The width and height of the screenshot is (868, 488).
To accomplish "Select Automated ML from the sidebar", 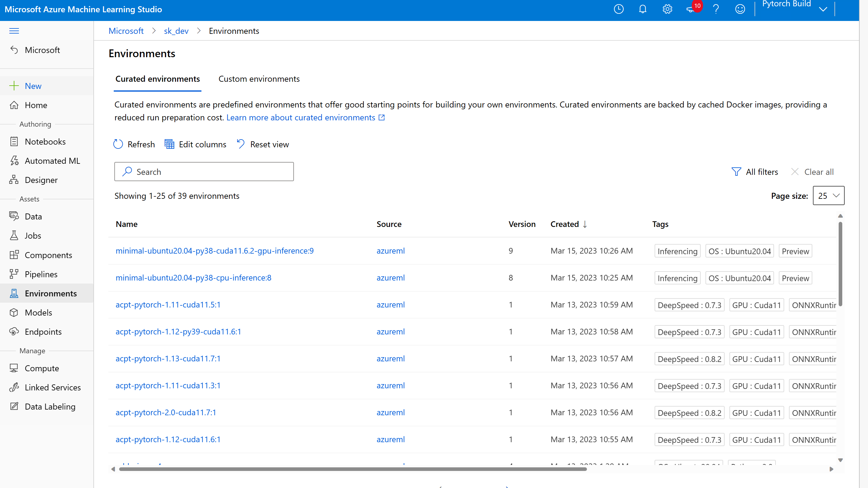I will pos(52,161).
